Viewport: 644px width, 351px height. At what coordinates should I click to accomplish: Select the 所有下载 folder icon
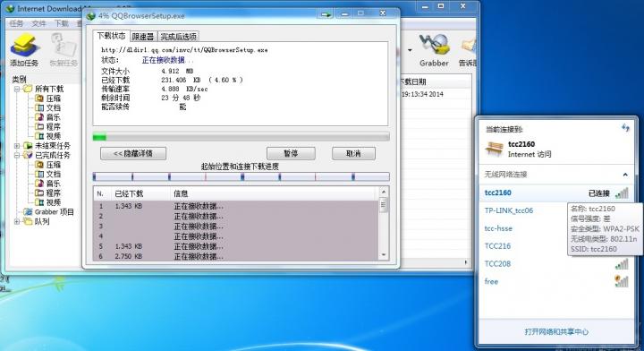(28, 89)
